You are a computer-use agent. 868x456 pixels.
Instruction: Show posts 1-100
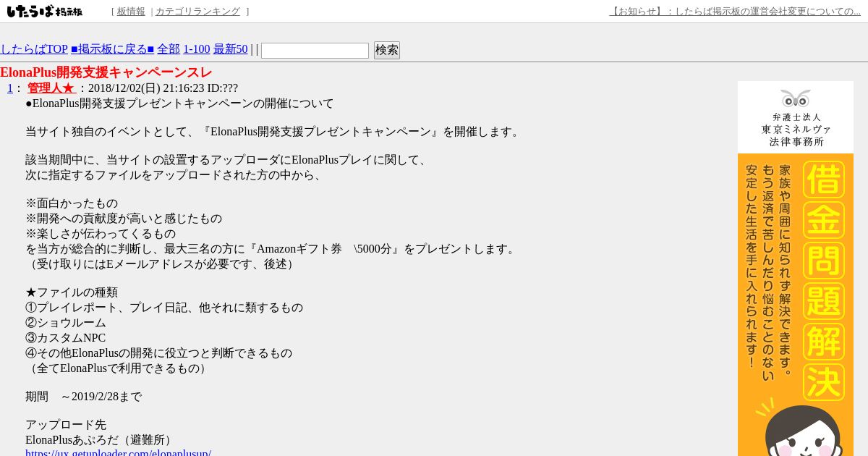tap(197, 49)
